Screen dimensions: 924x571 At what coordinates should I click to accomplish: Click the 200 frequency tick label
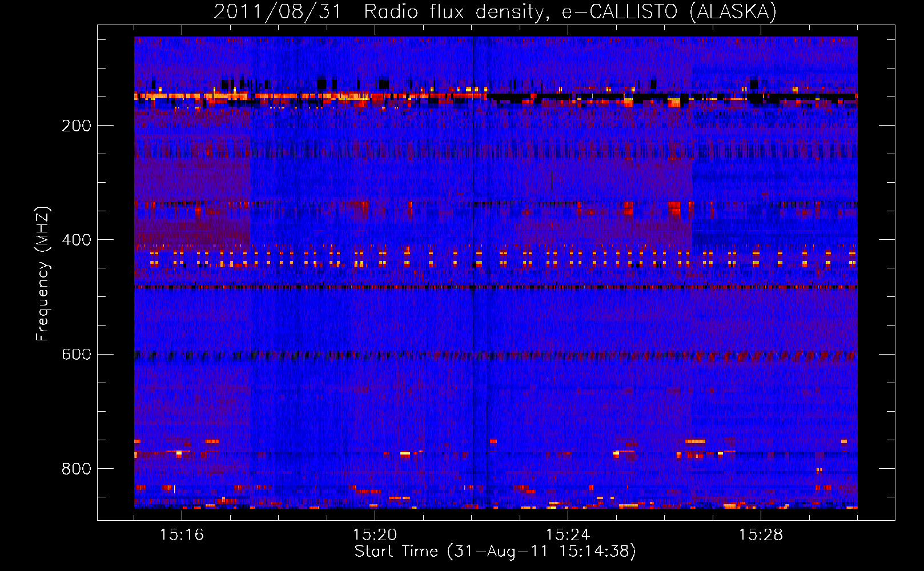click(77, 126)
